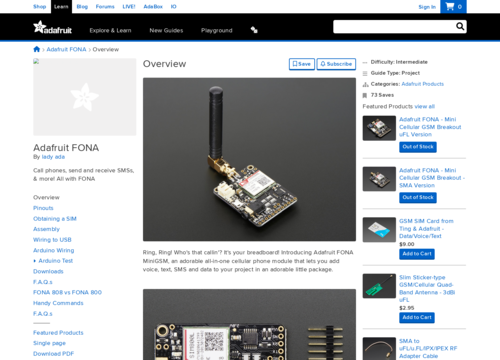
Task: Click FONA with antenna overview photo
Action: point(249,159)
